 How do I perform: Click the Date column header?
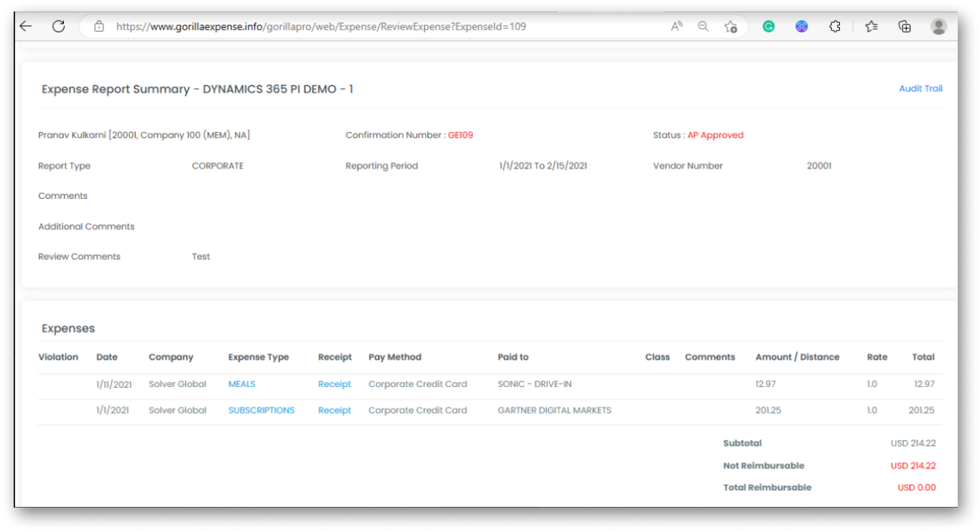(x=107, y=357)
